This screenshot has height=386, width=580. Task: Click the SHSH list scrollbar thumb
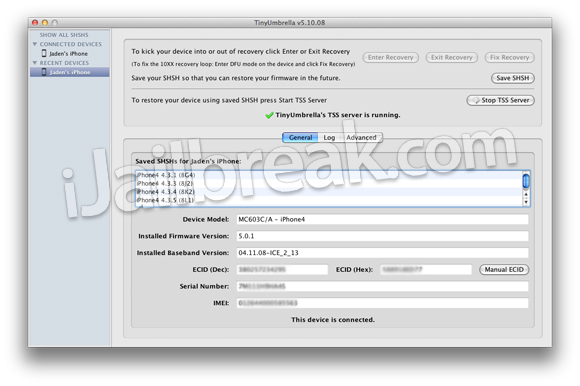click(x=526, y=181)
